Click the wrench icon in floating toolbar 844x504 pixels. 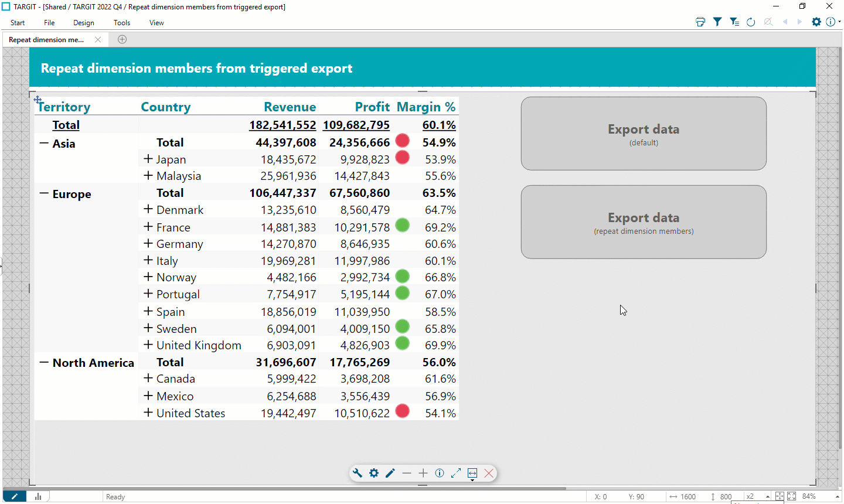358,473
